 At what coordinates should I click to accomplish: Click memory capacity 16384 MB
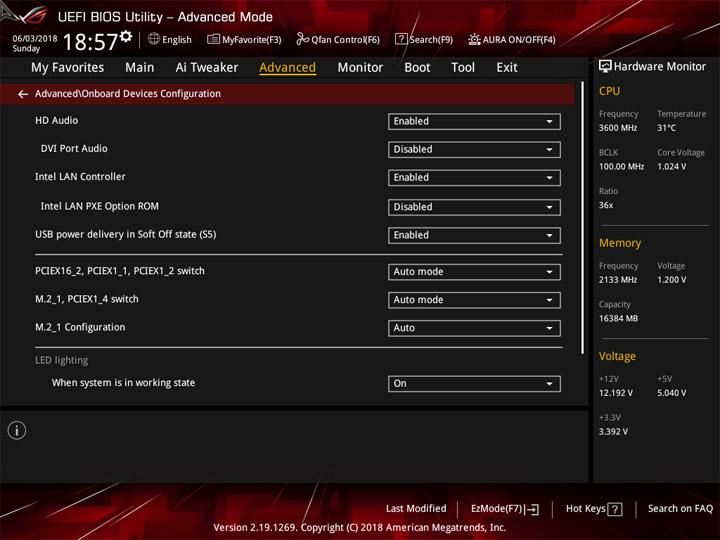point(618,319)
